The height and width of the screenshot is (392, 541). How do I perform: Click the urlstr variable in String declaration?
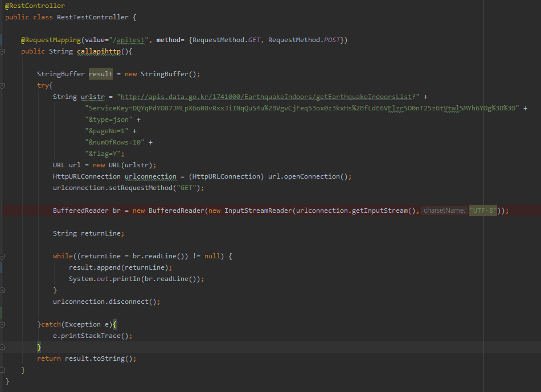(92, 97)
